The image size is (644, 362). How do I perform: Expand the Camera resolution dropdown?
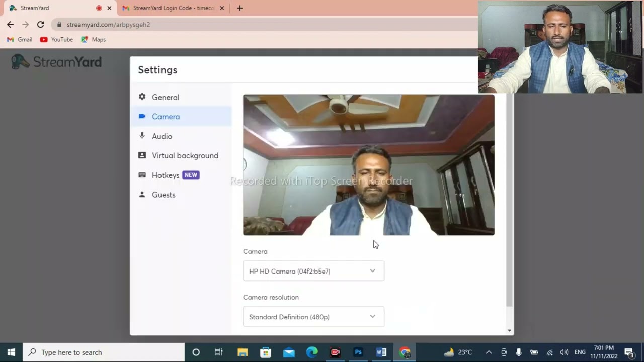[x=313, y=317]
